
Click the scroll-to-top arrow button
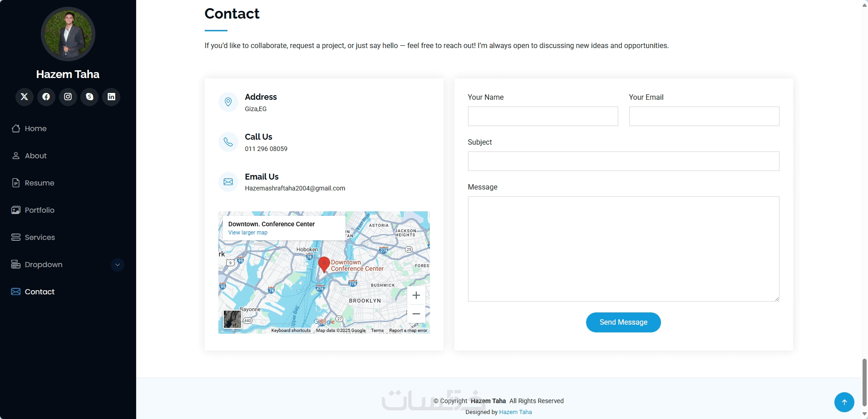[x=844, y=402]
